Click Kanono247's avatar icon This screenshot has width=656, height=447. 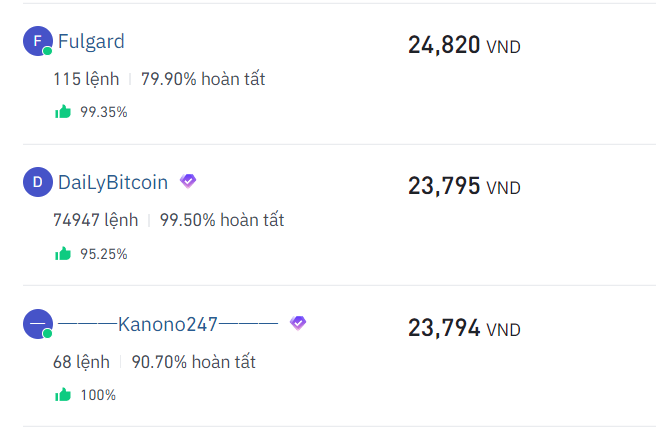click(37, 324)
